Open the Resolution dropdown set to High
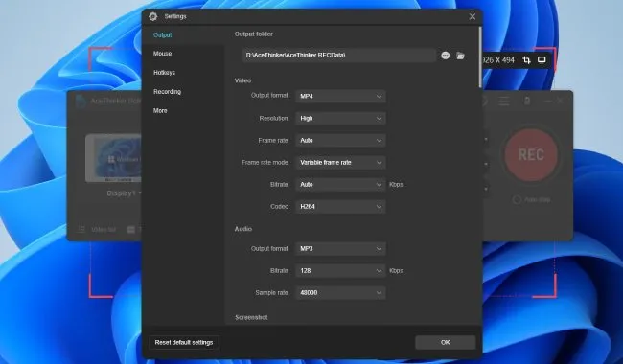The width and height of the screenshot is (623, 364). 340,118
